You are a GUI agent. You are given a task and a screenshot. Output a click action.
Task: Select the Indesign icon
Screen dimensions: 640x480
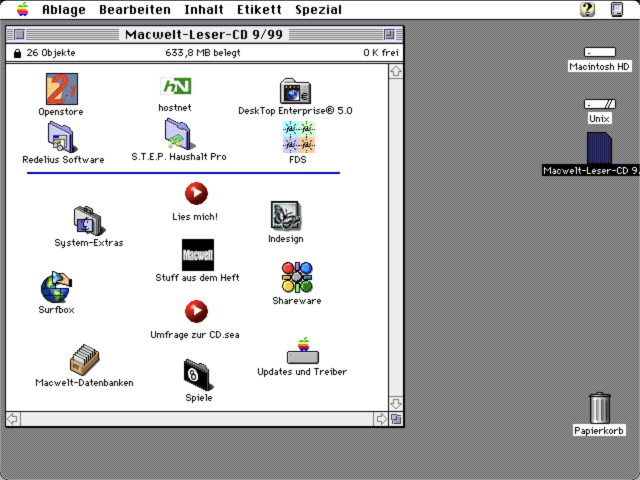286,216
